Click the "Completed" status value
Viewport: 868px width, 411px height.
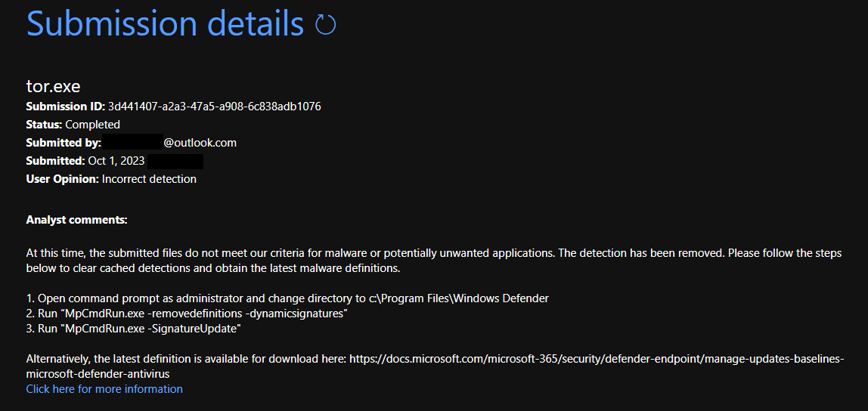click(92, 125)
